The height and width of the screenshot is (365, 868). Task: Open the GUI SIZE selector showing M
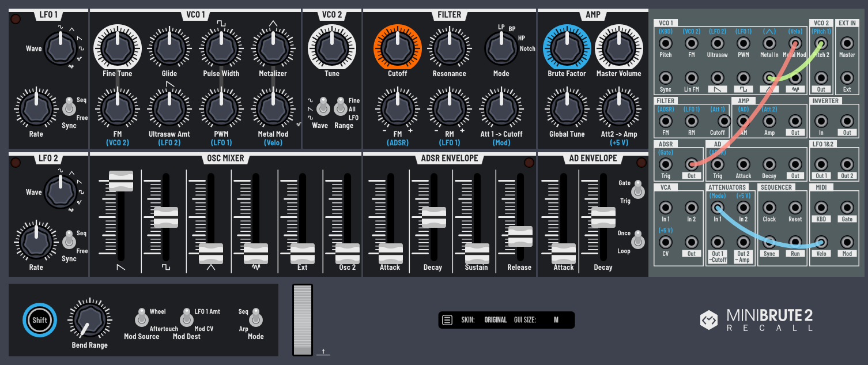pos(556,320)
